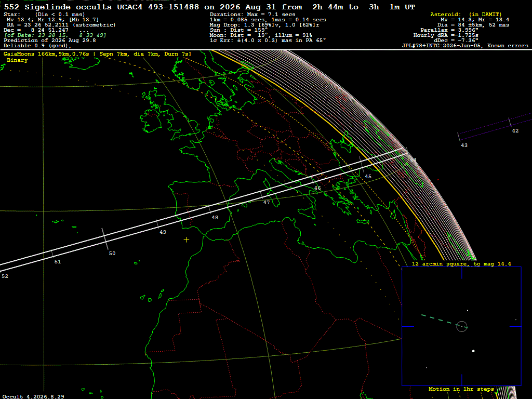
Task: Click the minute 51 tick mark over the Atlantic
Action: click(x=52, y=254)
